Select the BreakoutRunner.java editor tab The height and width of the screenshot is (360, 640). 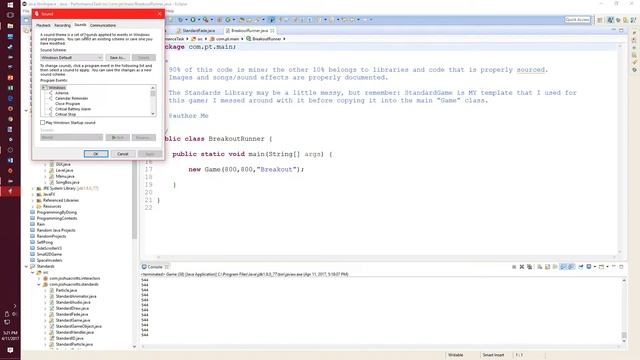pyautogui.click(x=249, y=31)
